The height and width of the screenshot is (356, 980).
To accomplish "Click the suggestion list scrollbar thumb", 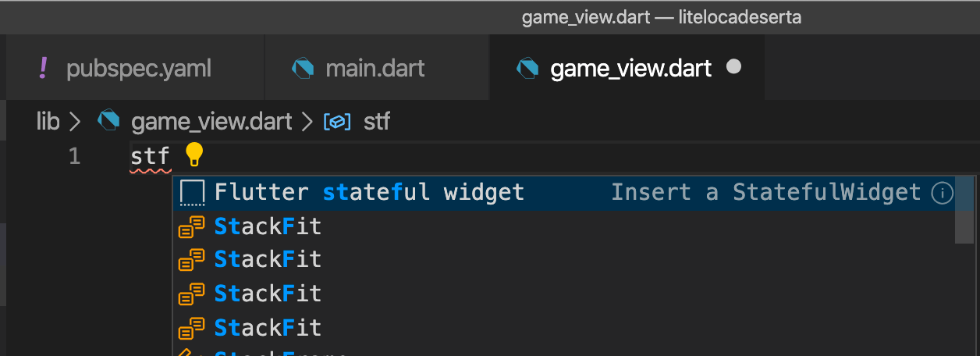I will click(x=964, y=209).
